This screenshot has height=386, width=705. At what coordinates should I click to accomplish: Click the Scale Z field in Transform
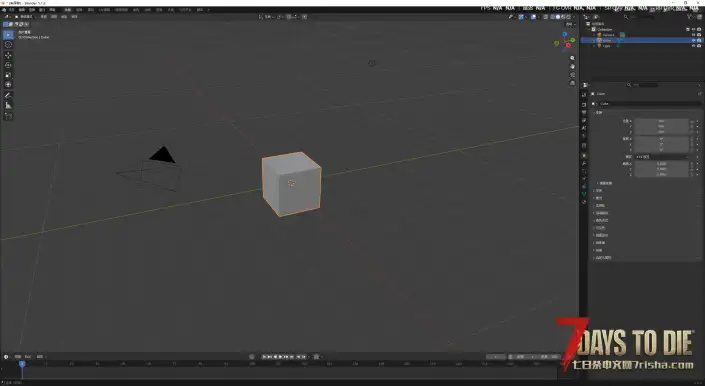pyautogui.click(x=661, y=174)
